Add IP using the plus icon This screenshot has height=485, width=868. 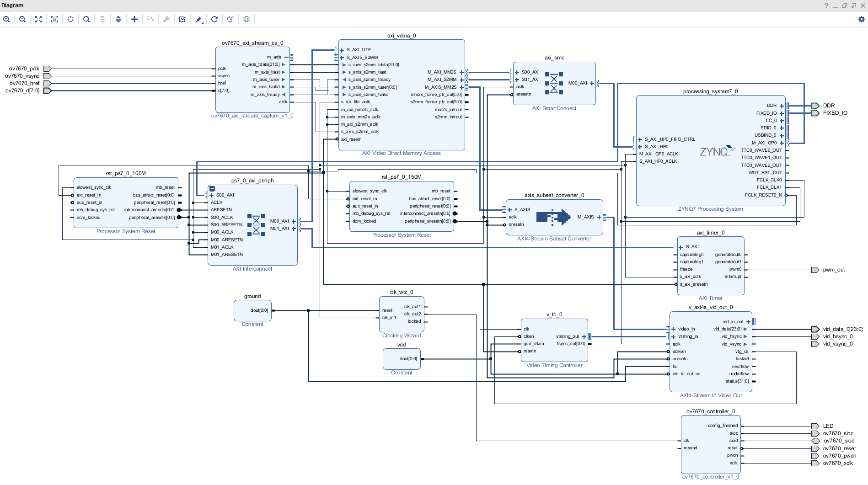(x=134, y=19)
